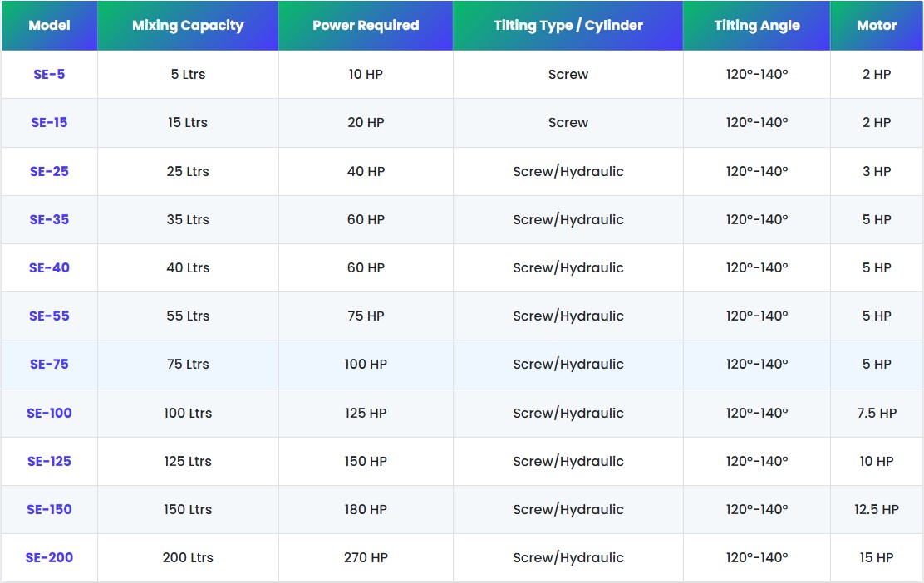Select the SE-150 model name
Image resolution: width=924 pixels, height=583 pixels.
[50, 510]
